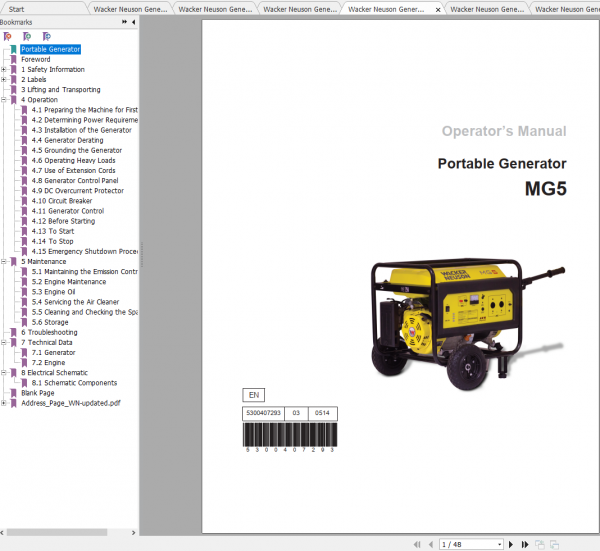
Task: Open 4.14 To Stop bookmark
Action: [x=52, y=241]
